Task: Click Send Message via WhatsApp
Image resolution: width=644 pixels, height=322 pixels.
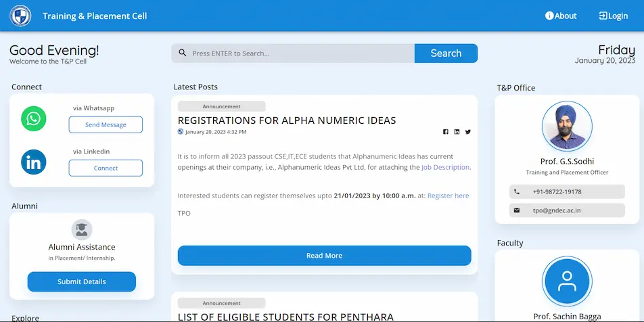Action: pyautogui.click(x=106, y=125)
